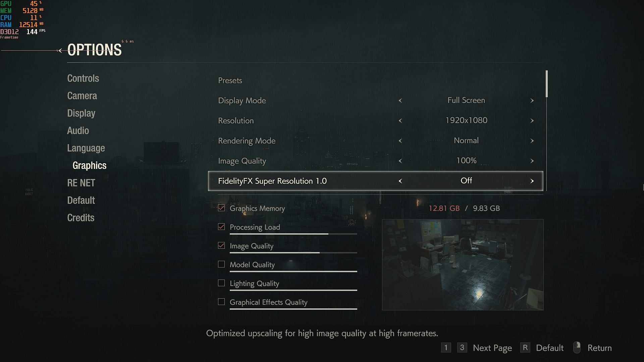This screenshot has width=644, height=362.
Task: Click the game preview thumbnail
Action: 463,265
